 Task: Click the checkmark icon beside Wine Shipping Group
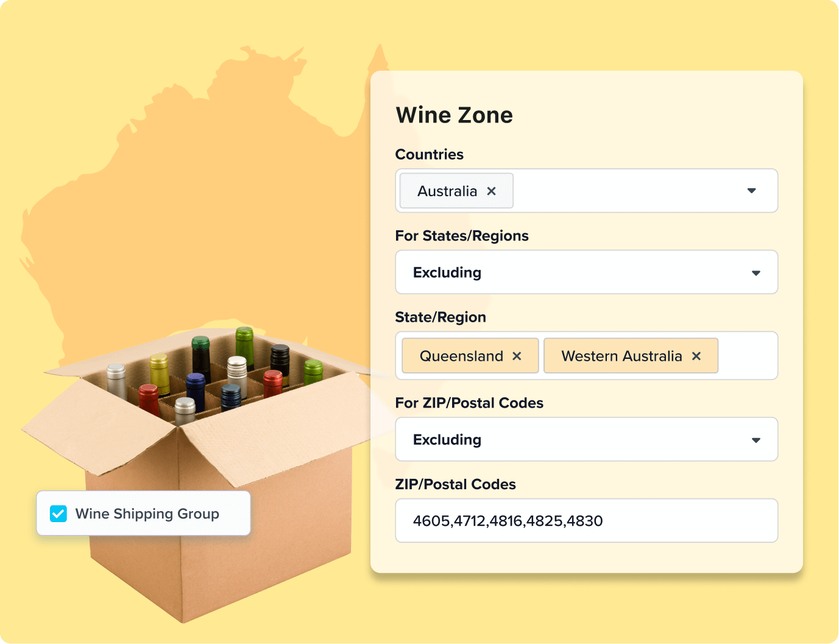click(58, 514)
